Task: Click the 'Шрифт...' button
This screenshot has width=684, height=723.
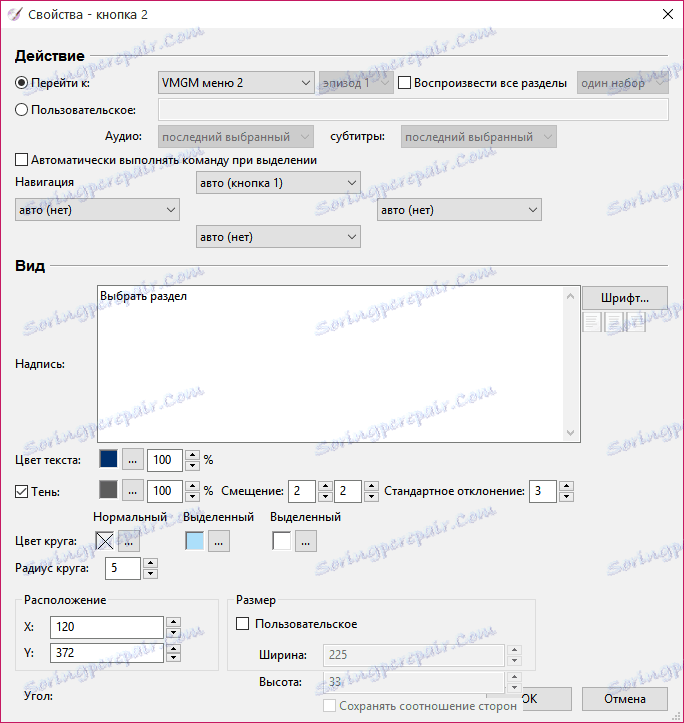Action: (x=625, y=298)
